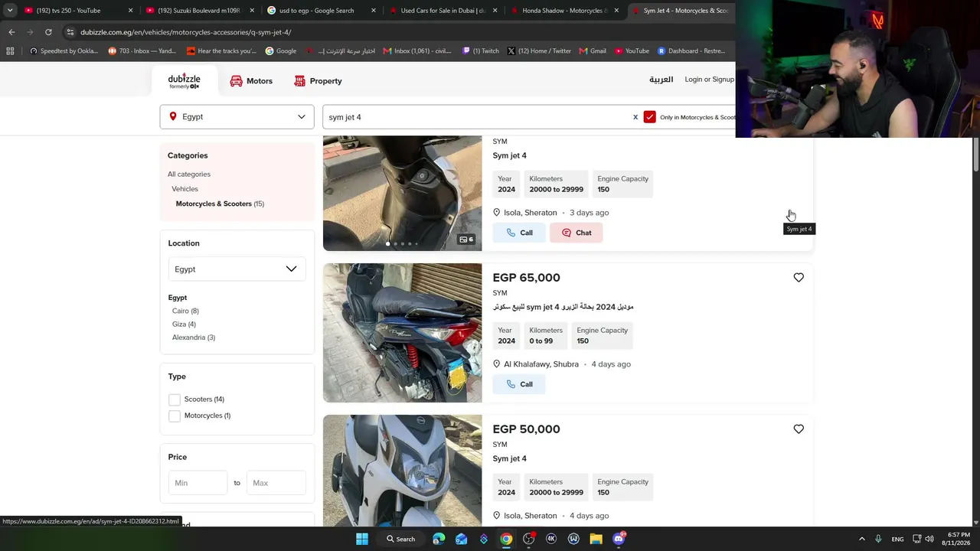Click the Min price field
980x551 pixels.
click(198, 483)
